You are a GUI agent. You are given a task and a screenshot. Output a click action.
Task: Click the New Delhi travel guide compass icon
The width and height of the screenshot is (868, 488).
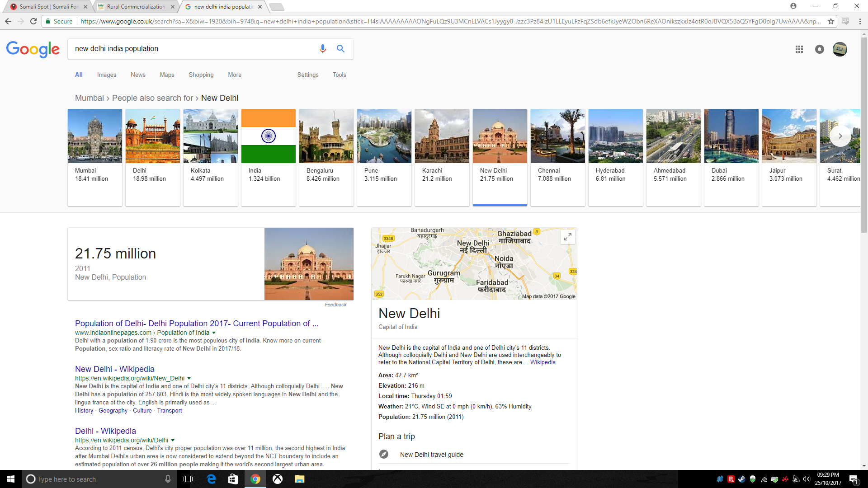pyautogui.click(x=384, y=454)
